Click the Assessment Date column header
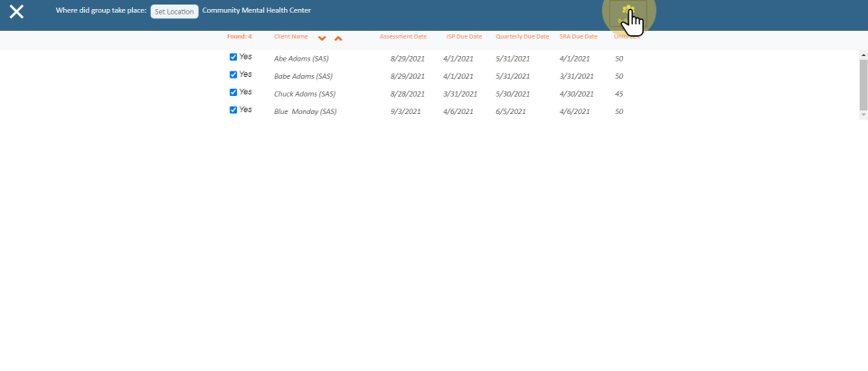This screenshot has height=371, width=868. [403, 37]
